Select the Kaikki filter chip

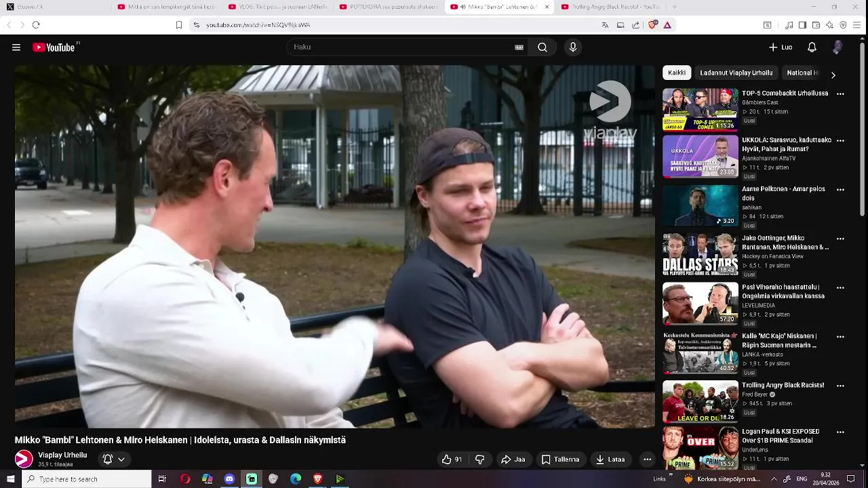click(x=677, y=73)
